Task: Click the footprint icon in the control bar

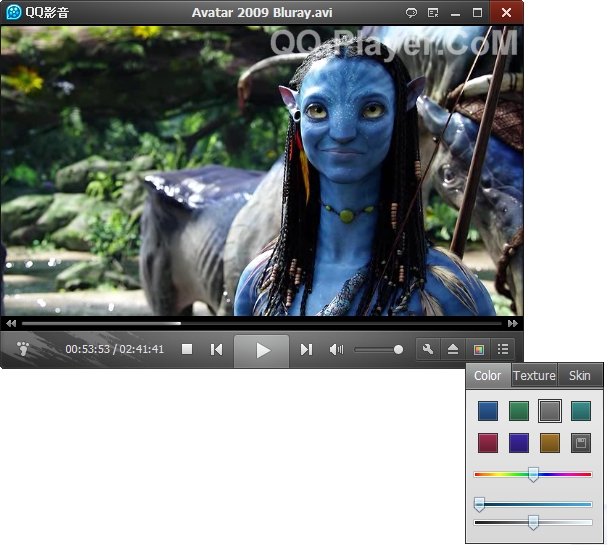Action: pos(24,350)
